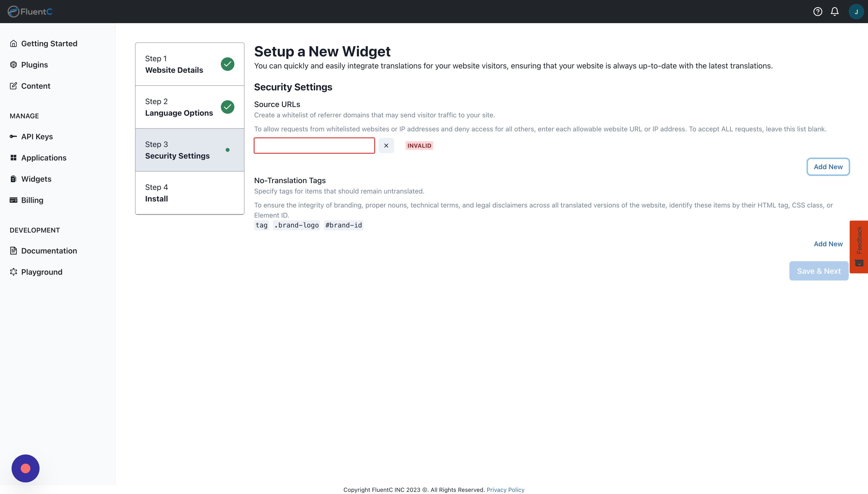Screen dimensions: 868x494
Task: Click Add New under No-Translation Tags
Action: click(x=827, y=244)
